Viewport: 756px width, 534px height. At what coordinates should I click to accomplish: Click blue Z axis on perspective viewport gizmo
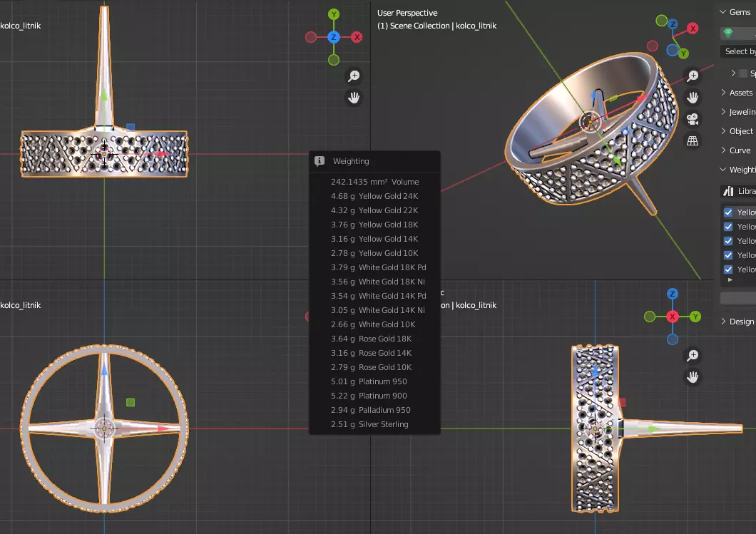[673, 24]
